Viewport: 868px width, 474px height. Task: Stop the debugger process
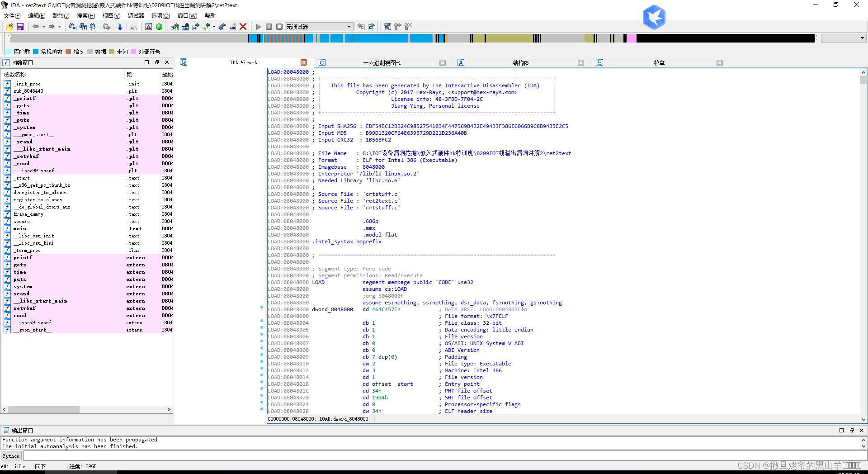point(279,27)
